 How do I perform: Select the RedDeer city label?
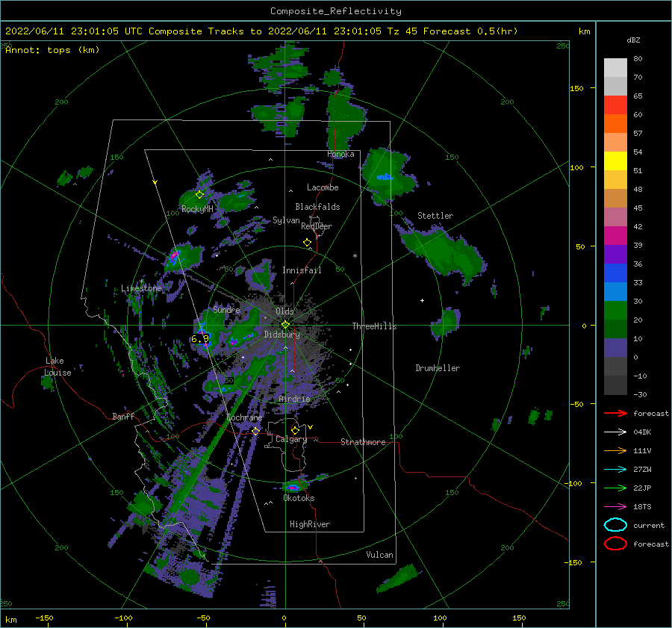(317, 226)
